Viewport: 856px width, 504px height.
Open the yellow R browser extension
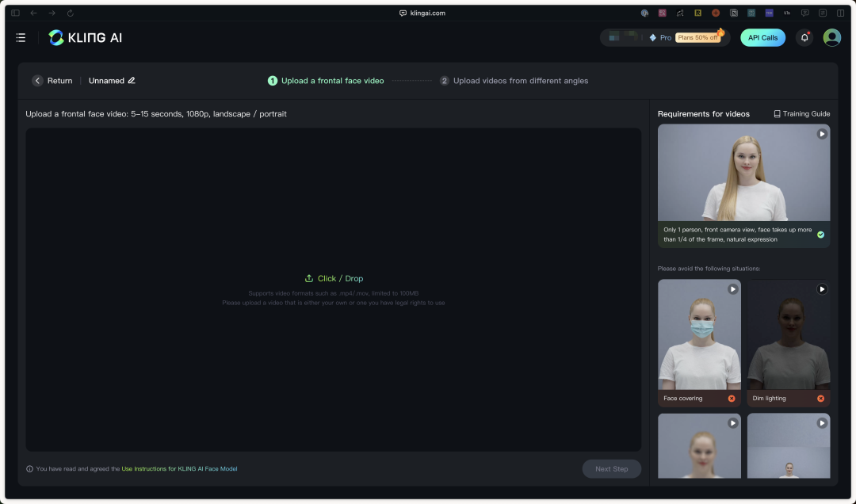click(697, 13)
